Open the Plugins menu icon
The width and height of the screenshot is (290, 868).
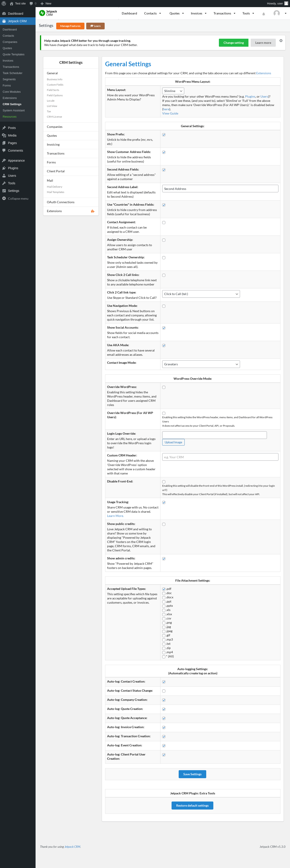coord(4,168)
